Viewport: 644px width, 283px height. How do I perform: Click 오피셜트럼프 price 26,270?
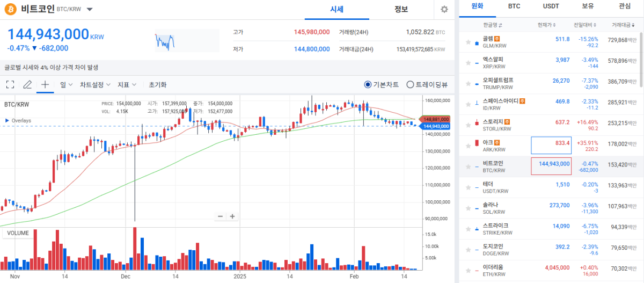click(x=561, y=81)
